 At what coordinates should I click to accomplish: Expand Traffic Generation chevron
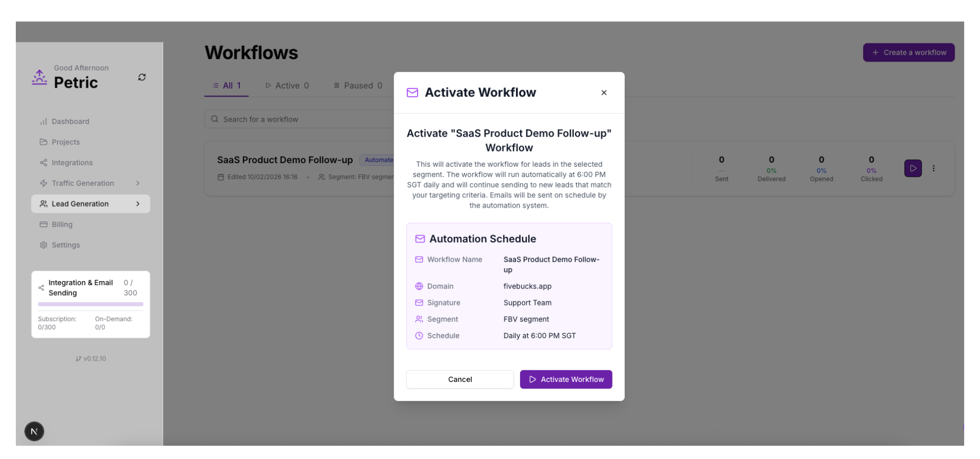coord(138,183)
